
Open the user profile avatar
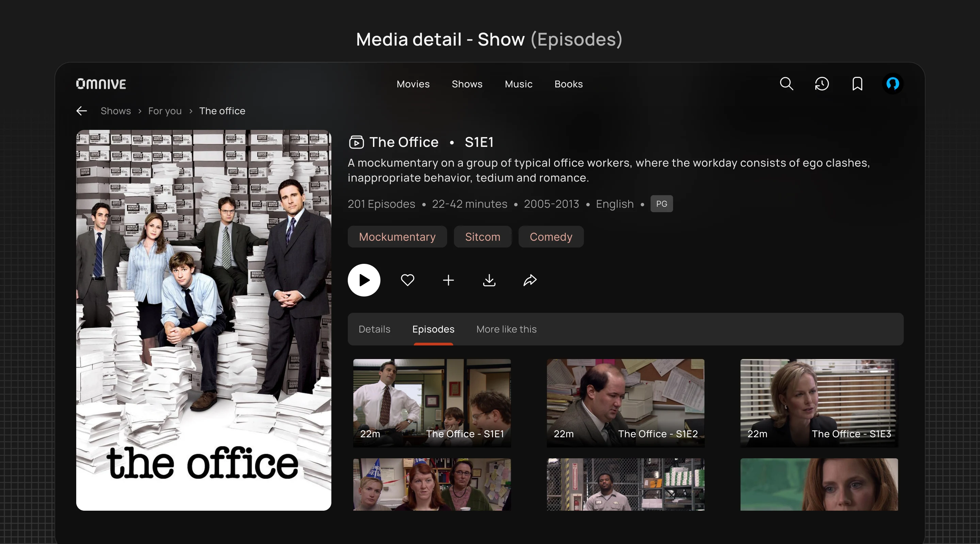coord(893,84)
